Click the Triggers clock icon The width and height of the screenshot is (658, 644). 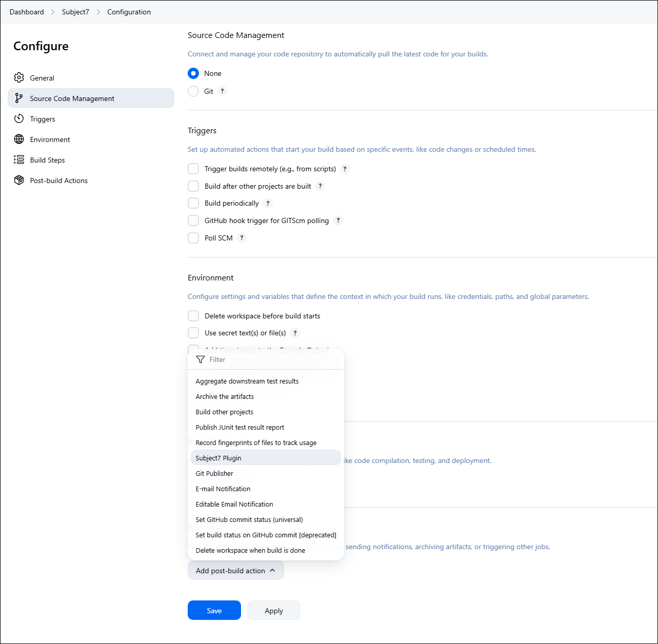pyautogui.click(x=19, y=119)
